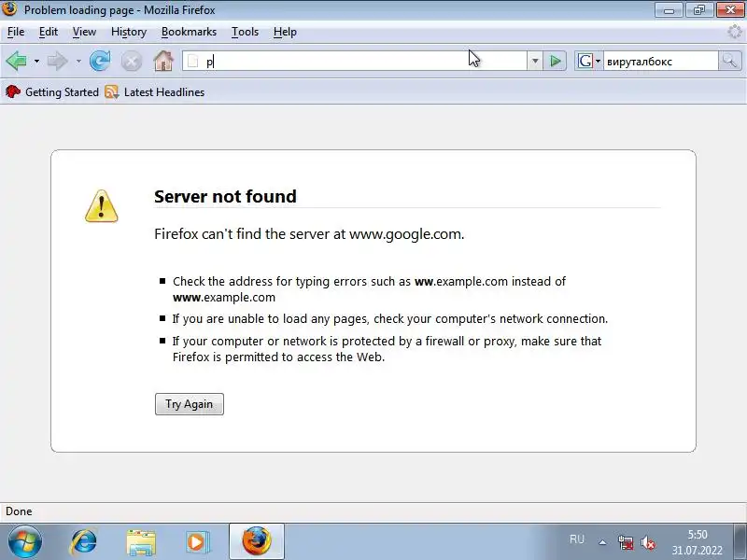Click the page icon in the address bar
This screenshot has width=747, height=560.
193,61
